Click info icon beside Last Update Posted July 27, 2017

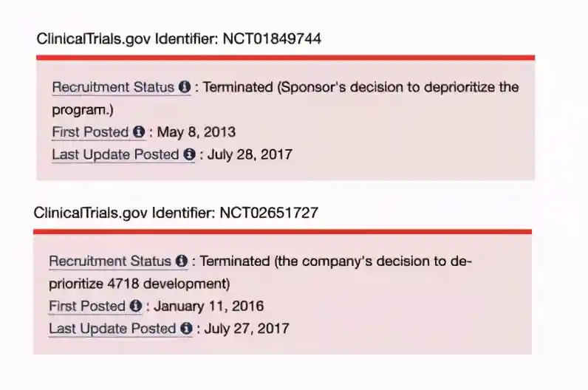pos(186,329)
